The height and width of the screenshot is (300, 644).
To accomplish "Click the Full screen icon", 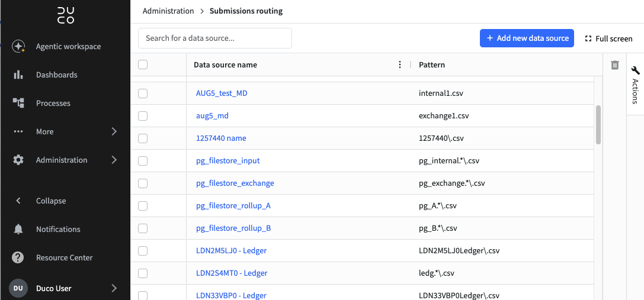I will (x=588, y=38).
